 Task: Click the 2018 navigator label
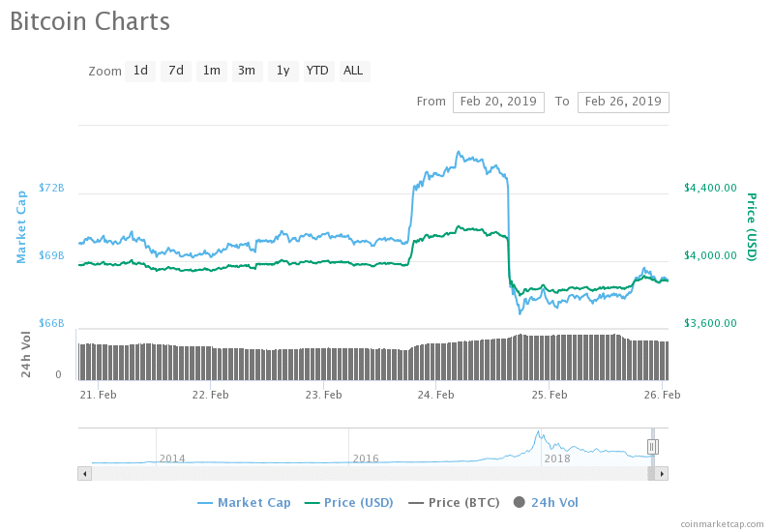557,458
